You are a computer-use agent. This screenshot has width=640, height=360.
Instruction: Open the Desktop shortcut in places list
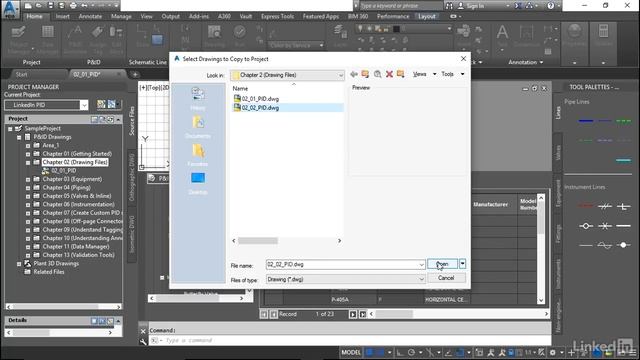198,183
